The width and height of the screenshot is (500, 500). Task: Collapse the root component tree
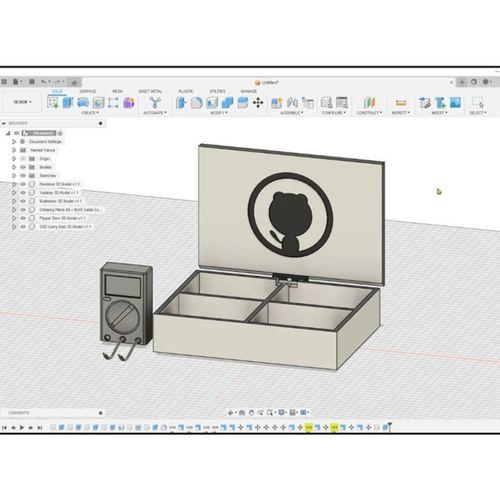coord(8,133)
